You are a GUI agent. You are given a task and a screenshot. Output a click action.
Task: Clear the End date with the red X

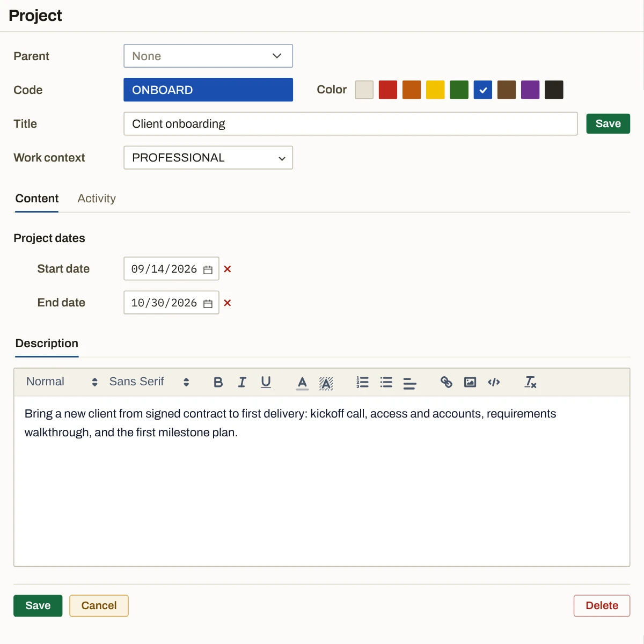(228, 303)
